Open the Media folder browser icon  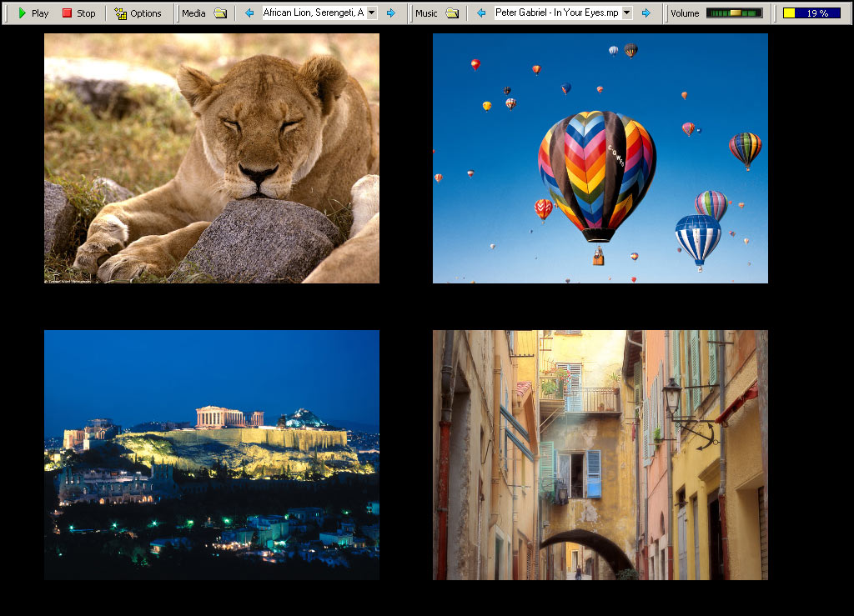220,13
